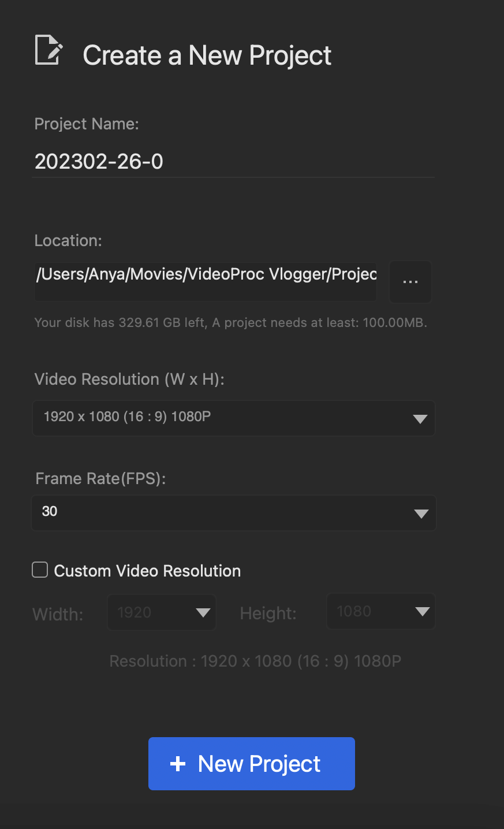Click the Video Resolution dropdown arrow
Viewport: 504px width, 829px height.
click(420, 419)
